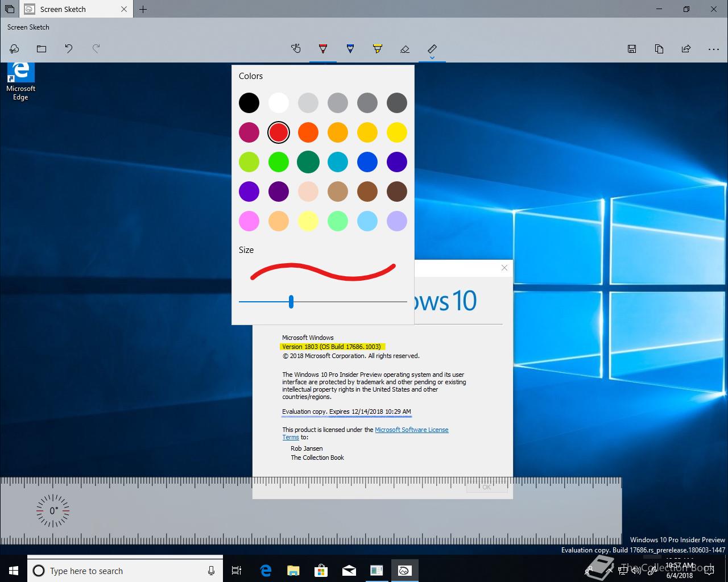Click the Screen Sketch taskbar icon

click(x=404, y=571)
